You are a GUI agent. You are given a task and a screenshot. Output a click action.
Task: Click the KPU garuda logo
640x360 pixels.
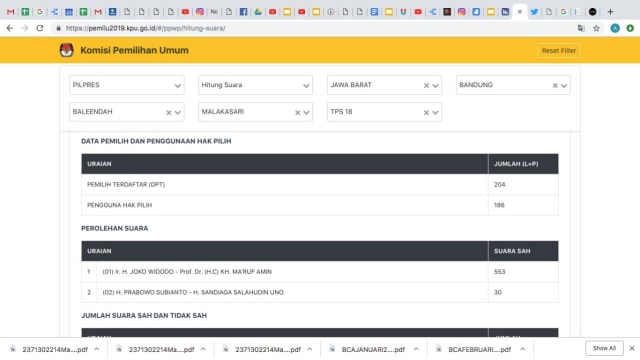pos(67,50)
